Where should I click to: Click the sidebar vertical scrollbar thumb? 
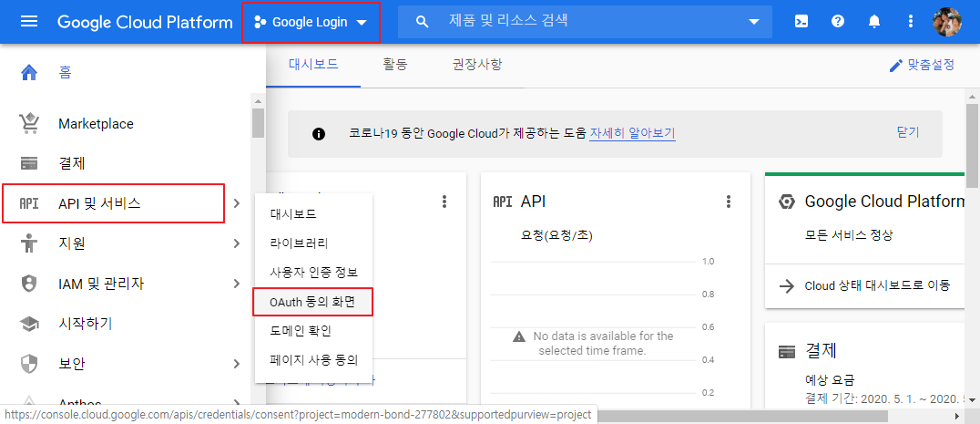pos(258,122)
